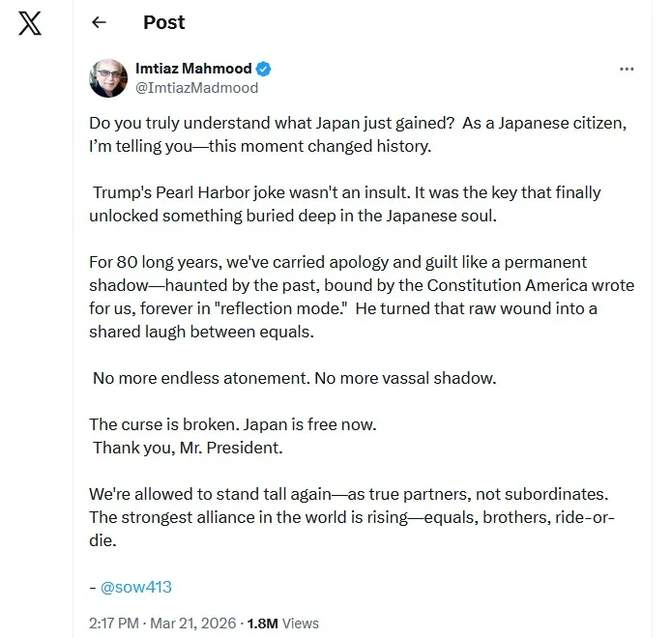Screen dimensions: 672x638
Task: Click the "Thank you, Mr. President" line
Action: coord(188,448)
